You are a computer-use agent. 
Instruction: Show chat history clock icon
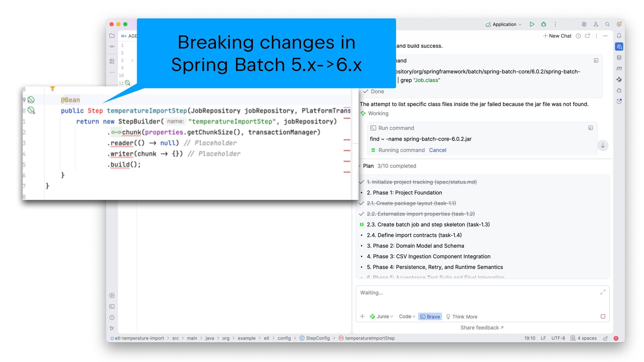pos(578,36)
